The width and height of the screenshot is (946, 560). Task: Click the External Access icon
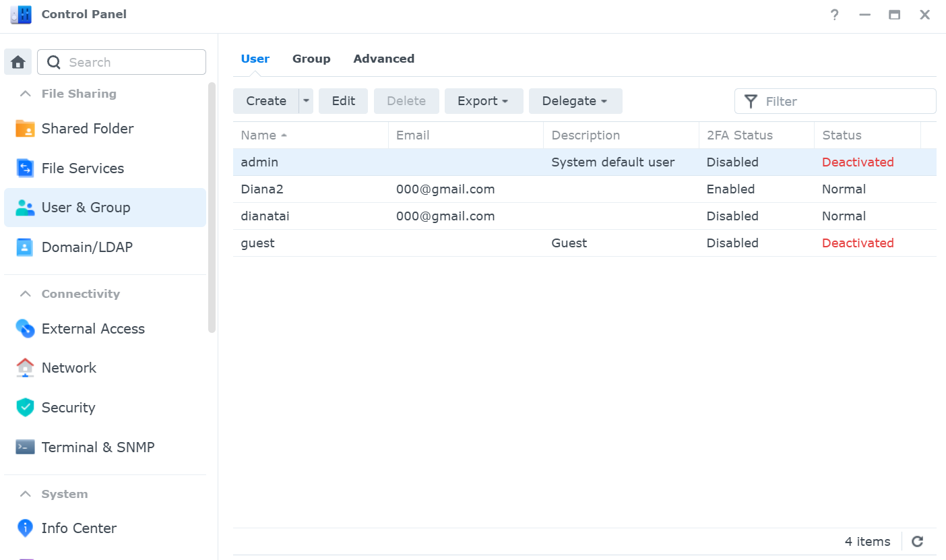(25, 329)
